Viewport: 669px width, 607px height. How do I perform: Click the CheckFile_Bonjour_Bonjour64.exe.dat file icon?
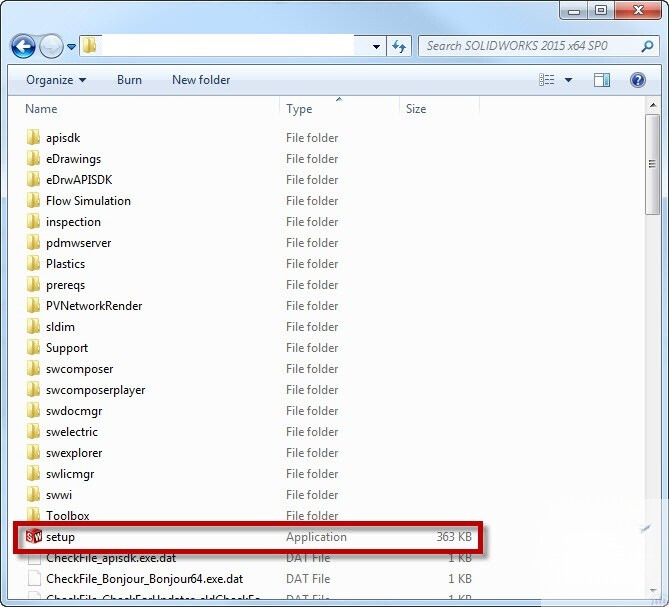(x=34, y=579)
